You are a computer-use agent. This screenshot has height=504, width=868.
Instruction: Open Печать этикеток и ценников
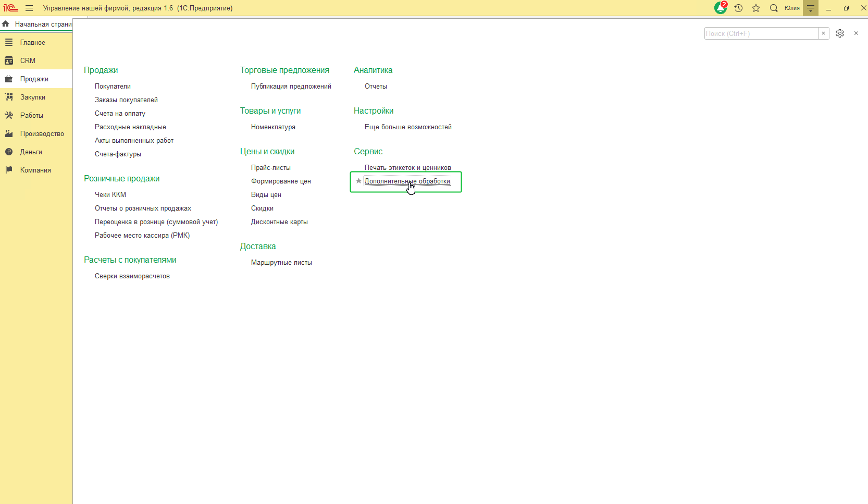(x=408, y=167)
